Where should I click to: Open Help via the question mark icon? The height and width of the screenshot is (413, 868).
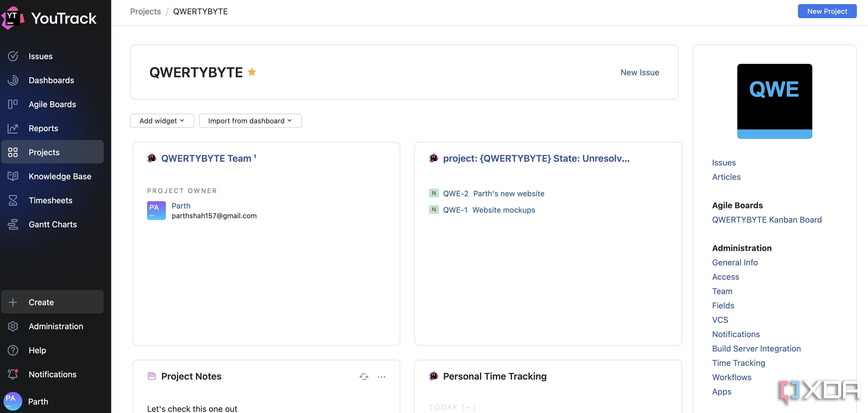click(13, 350)
